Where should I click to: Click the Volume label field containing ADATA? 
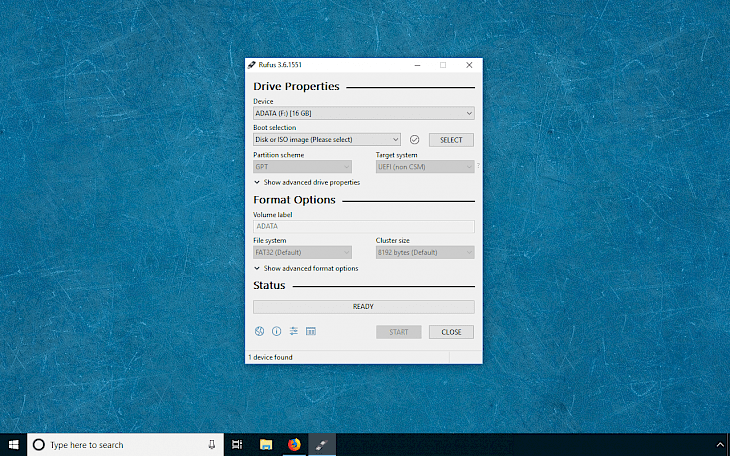pyautogui.click(x=364, y=226)
